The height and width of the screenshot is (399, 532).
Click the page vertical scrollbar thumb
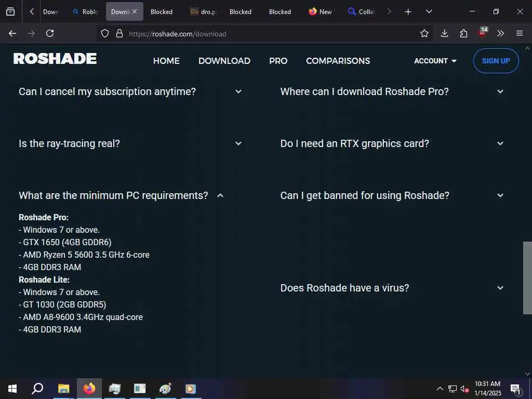pyautogui.click(x=527, y=278)
